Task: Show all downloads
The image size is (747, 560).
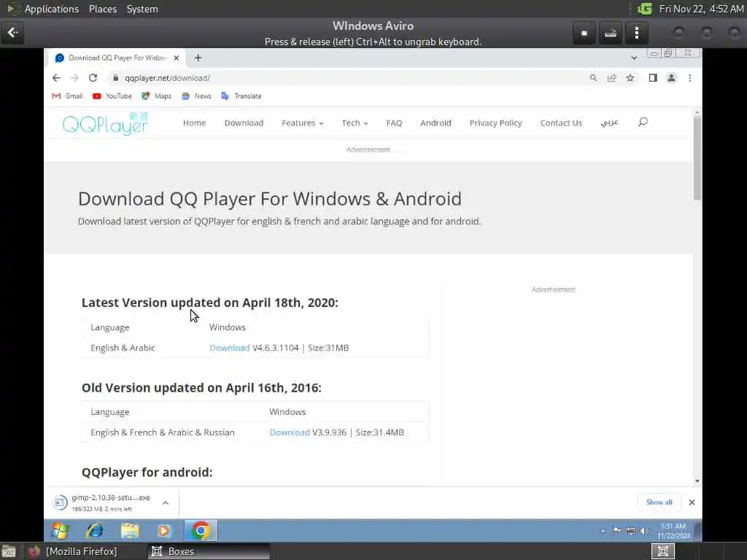Action: [659, 502]
